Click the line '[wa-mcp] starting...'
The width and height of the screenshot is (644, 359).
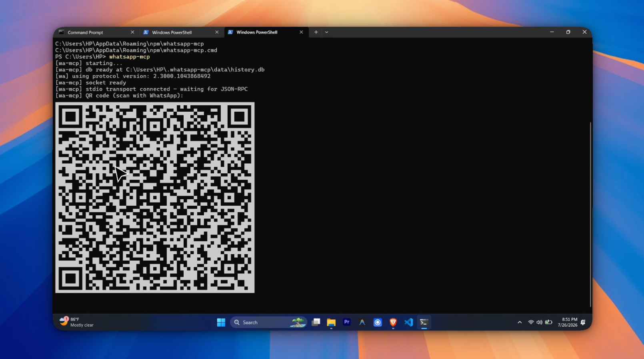tap(89, 63)
